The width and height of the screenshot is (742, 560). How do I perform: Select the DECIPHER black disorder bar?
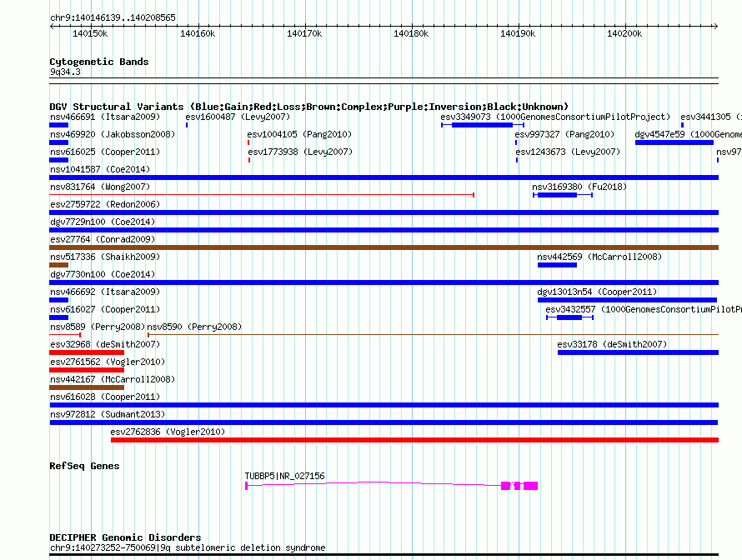click(384, 555)
